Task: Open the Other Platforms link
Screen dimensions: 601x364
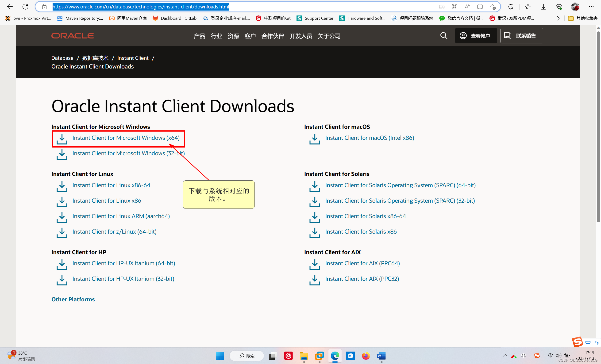Action: pyautogui.click(x=73, y=299)
